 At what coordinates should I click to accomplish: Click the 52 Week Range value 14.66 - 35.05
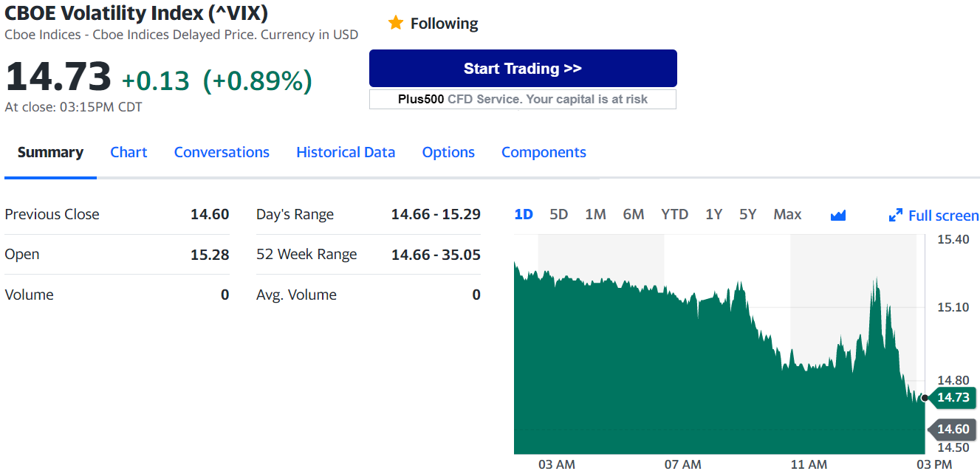tap(436, 255)
